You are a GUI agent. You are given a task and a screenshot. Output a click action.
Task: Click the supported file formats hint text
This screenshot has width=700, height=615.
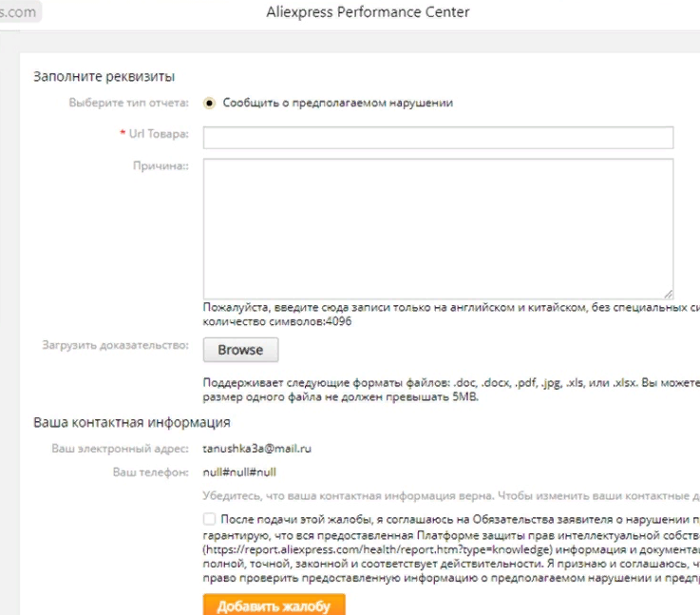tap(451, 383)
